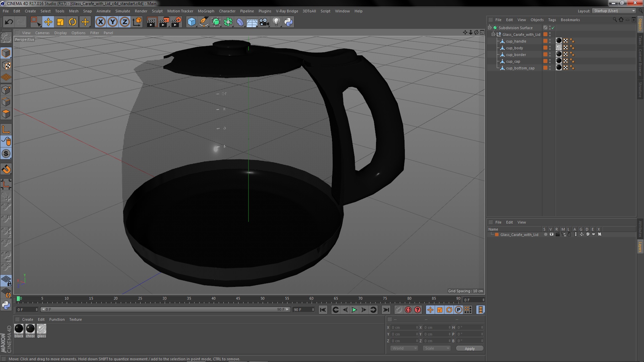Open the Layout Startup dropdown

click(614, 11)
